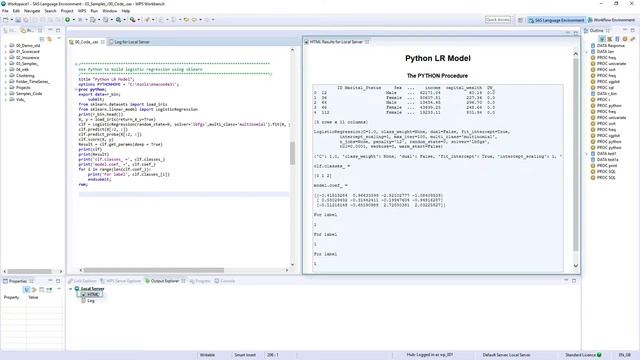
Task: Click the green Run program toolbar icon
Action: (67, 20)
